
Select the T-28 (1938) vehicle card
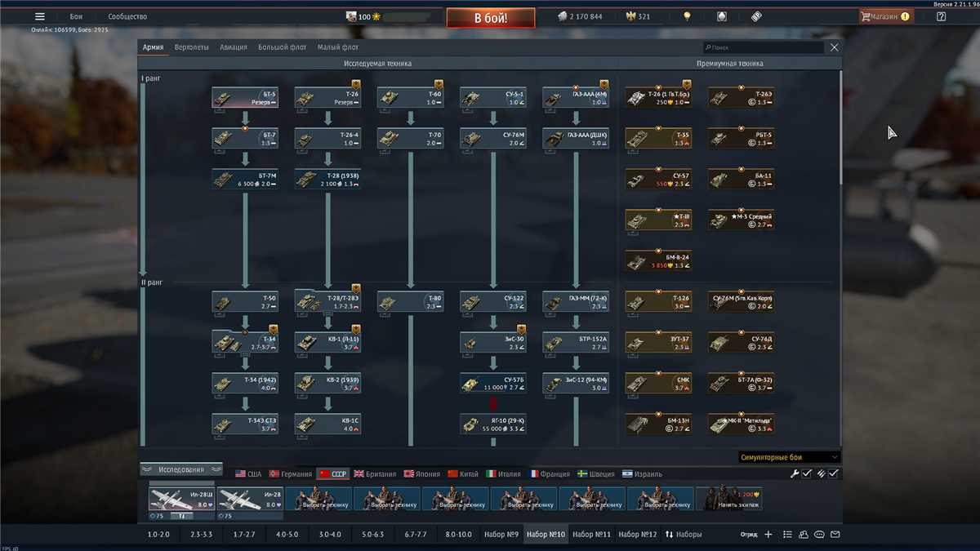pos(327,180)
